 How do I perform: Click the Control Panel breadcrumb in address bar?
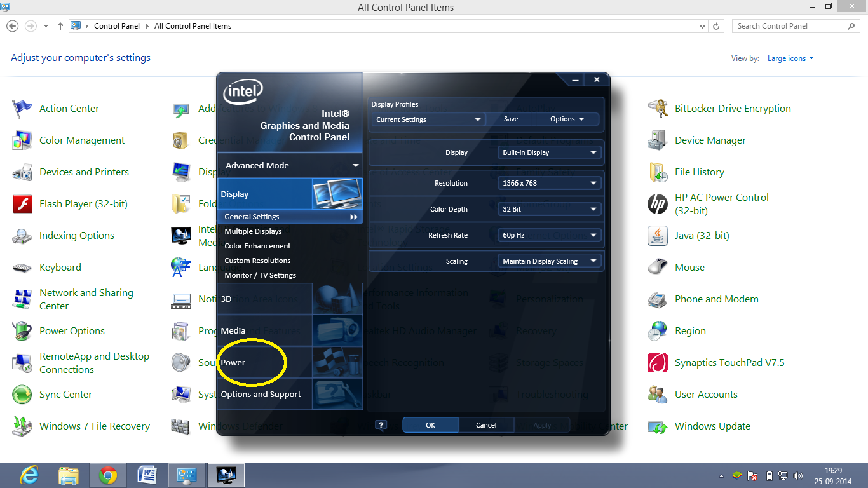pyautogui.click(x=118, y=26)
